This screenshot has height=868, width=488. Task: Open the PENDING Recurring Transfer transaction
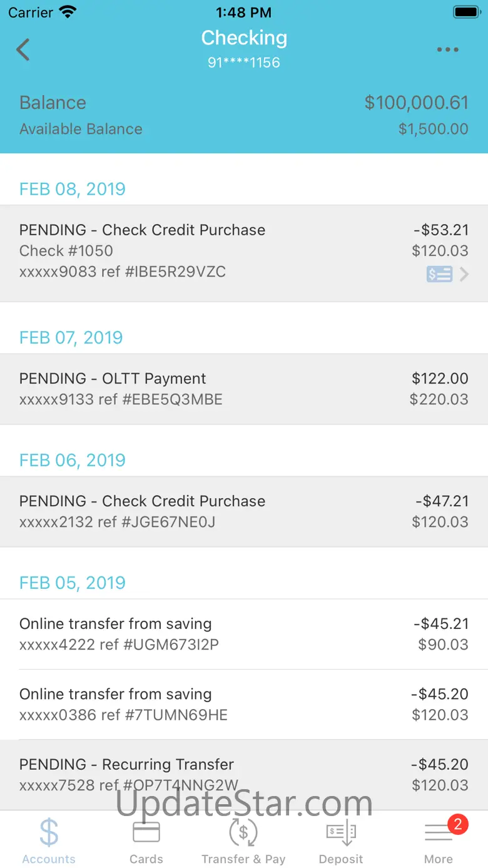tap(244, 774)
